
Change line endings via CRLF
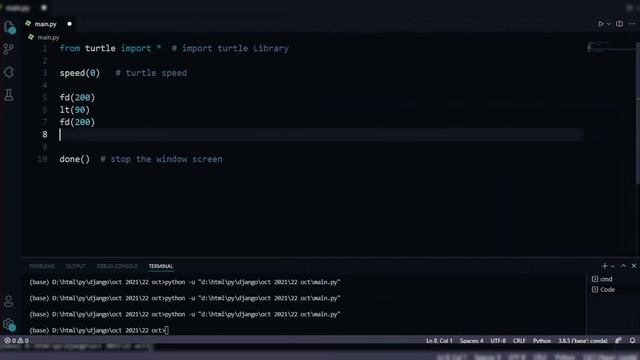point(519,341)
